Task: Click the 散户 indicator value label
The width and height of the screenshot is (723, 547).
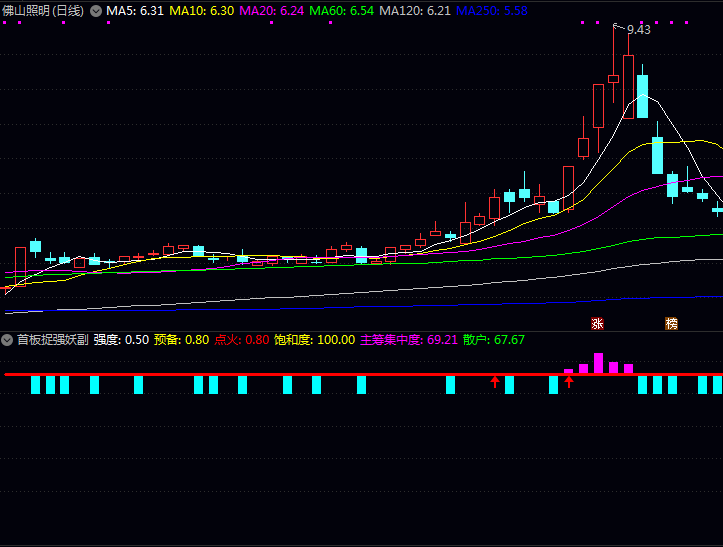Action: coord(493,340)
